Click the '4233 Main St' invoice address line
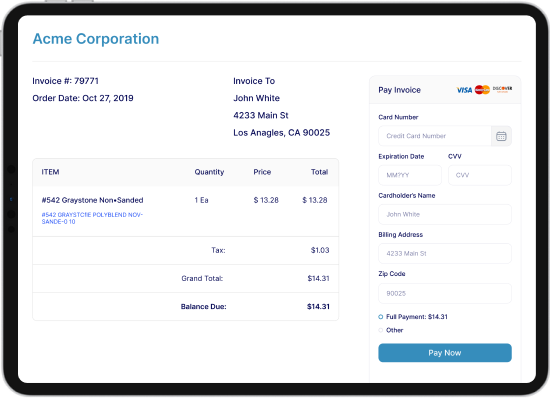 point(261,115)
